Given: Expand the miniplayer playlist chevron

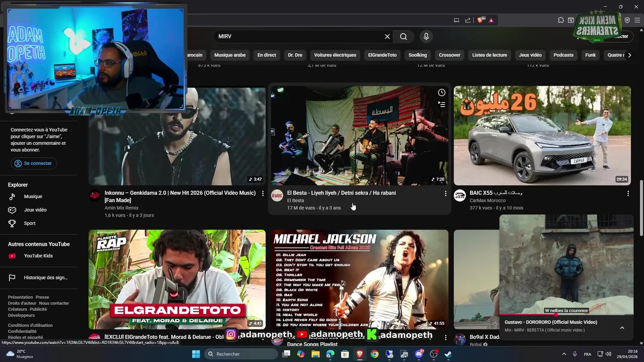Looking at the screenshot, I should [622, 328].
